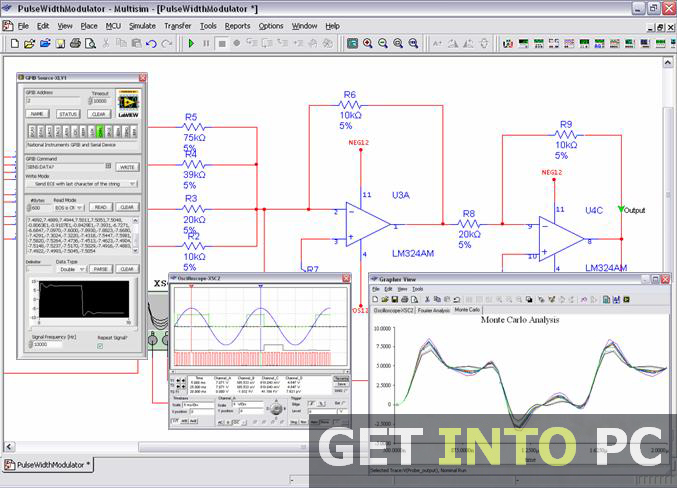Click Export to Excel icon in Grapher View
The width and height of the screenshot is (677, 488).
pos(607,299)
